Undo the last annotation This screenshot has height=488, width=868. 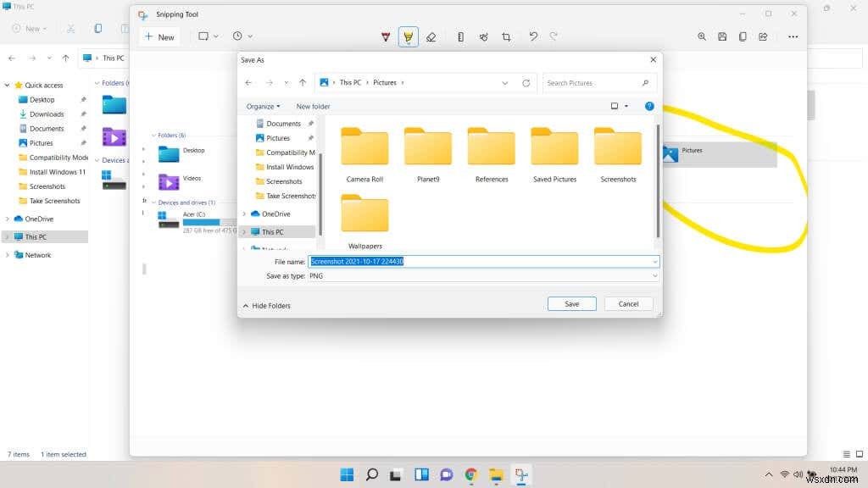pyautogui.click(x=532, y=36)
